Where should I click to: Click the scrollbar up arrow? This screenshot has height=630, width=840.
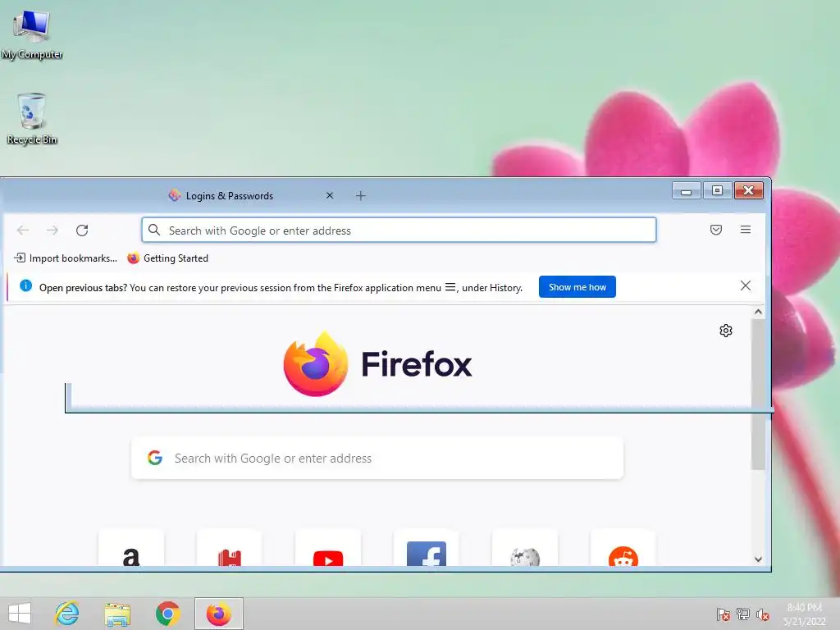tap(758, 312)
